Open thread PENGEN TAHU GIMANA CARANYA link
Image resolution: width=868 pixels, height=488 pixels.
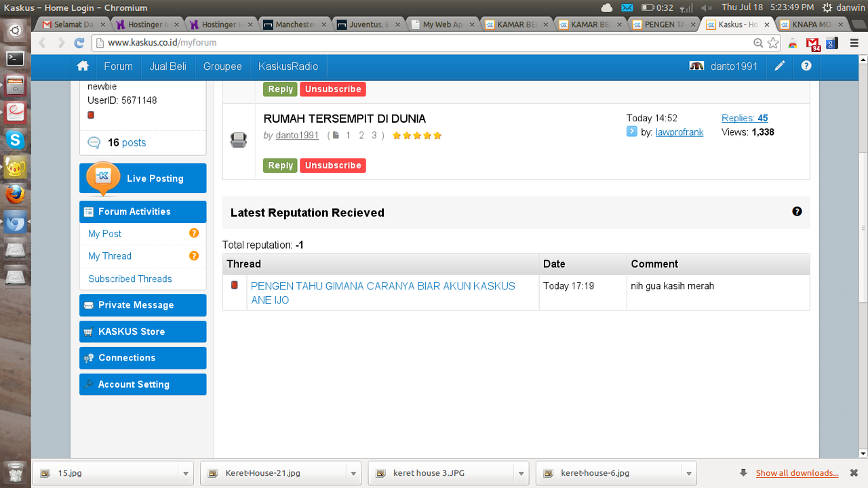(383, 293)
